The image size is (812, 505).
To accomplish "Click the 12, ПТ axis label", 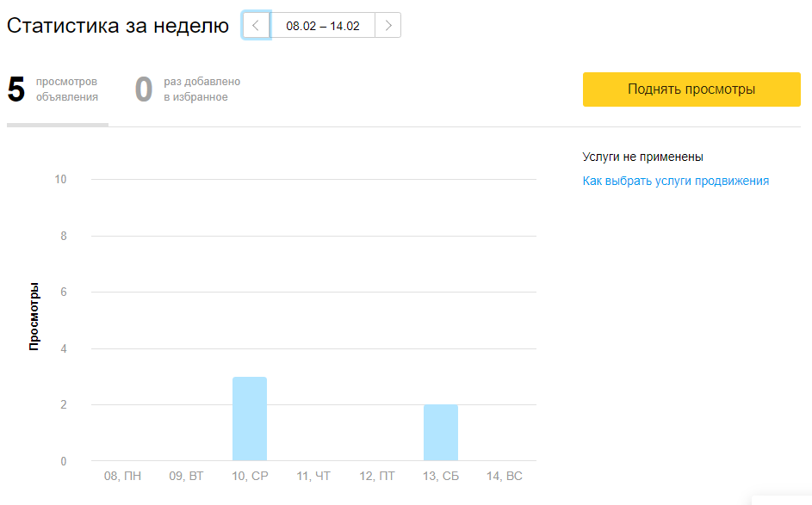I will pos(377,476).
